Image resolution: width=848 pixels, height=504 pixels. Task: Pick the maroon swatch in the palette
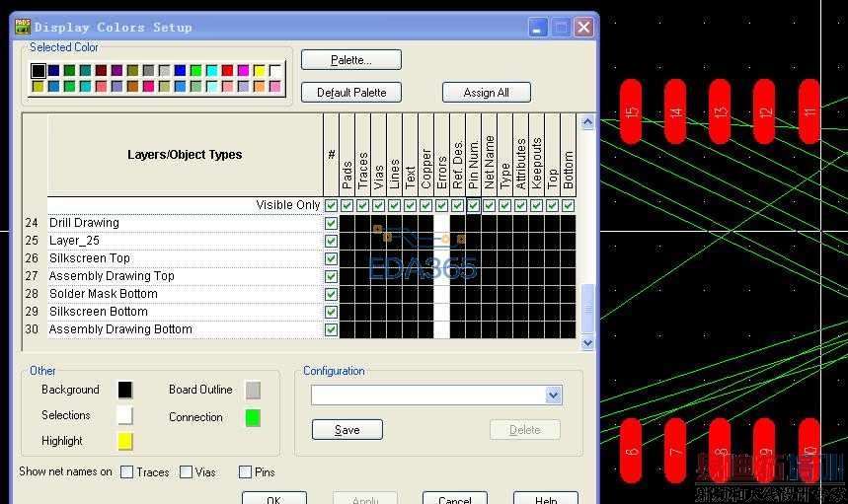(x=101, y=70)
